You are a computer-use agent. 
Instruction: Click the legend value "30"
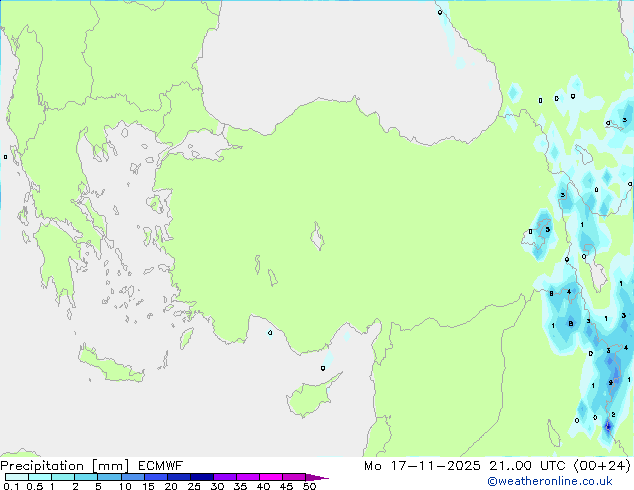217,486
